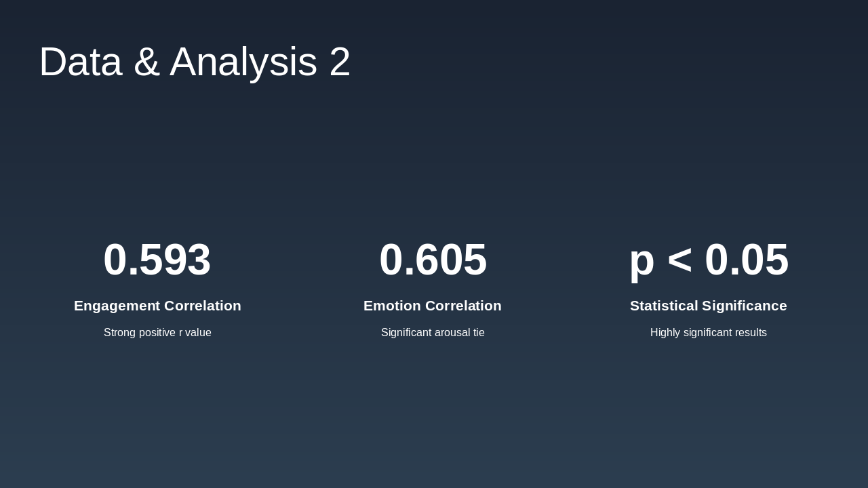Viewport: 868px width, 488px height.
Task: Select the "Highly significant results" caption
Action: click(x=709, y=333)
